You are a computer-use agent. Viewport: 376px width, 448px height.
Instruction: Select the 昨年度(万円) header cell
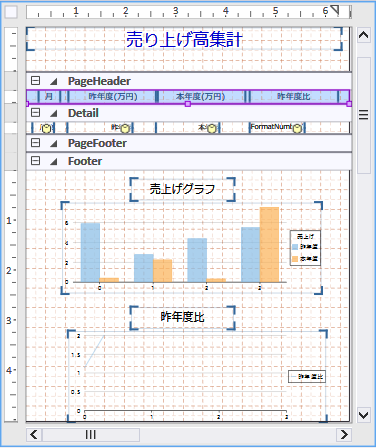[x=113, y=96]
